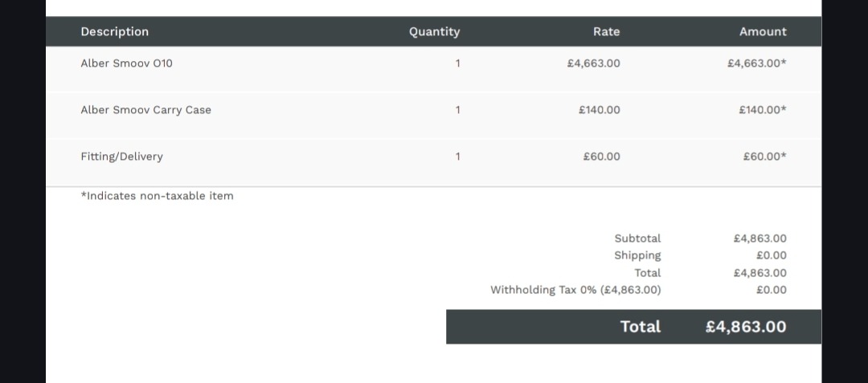Viewport: 868px width, 383px height.
Task: Click the Withholding Tax 0% line
Action: coord(575,290)
